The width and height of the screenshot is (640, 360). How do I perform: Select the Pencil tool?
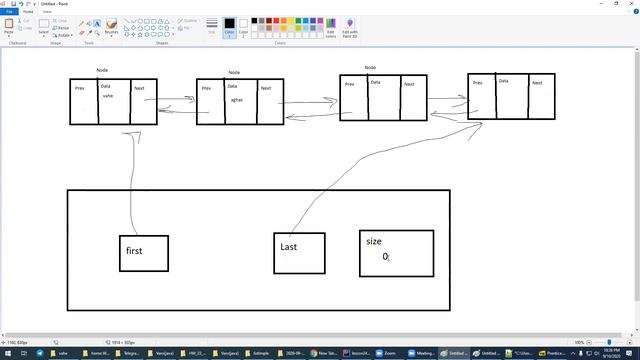[81, 24]
